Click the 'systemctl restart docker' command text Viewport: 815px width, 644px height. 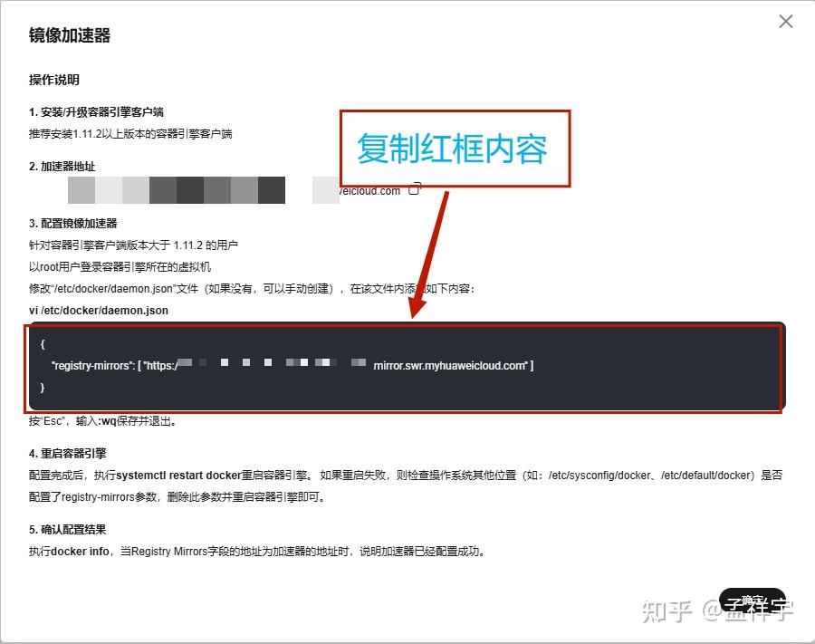(x=179, y=475)
